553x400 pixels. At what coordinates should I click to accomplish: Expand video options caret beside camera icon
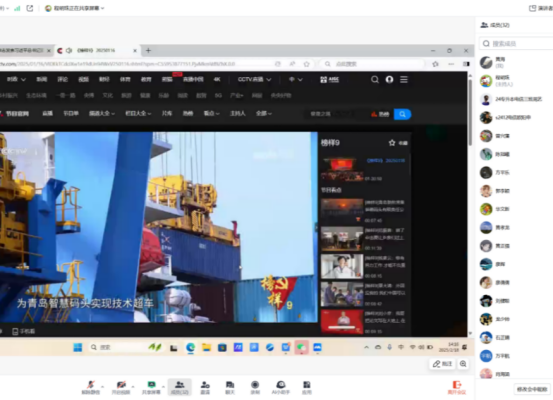[133, 387]
